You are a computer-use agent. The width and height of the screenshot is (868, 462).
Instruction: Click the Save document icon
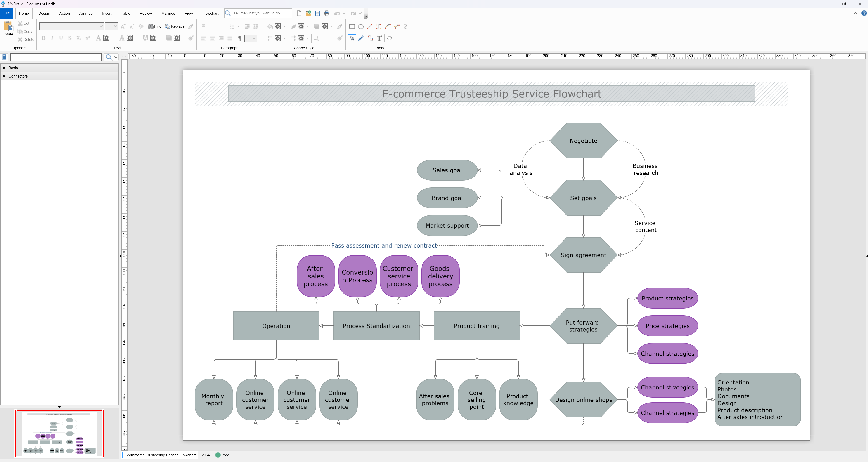[x=317, y=14]
